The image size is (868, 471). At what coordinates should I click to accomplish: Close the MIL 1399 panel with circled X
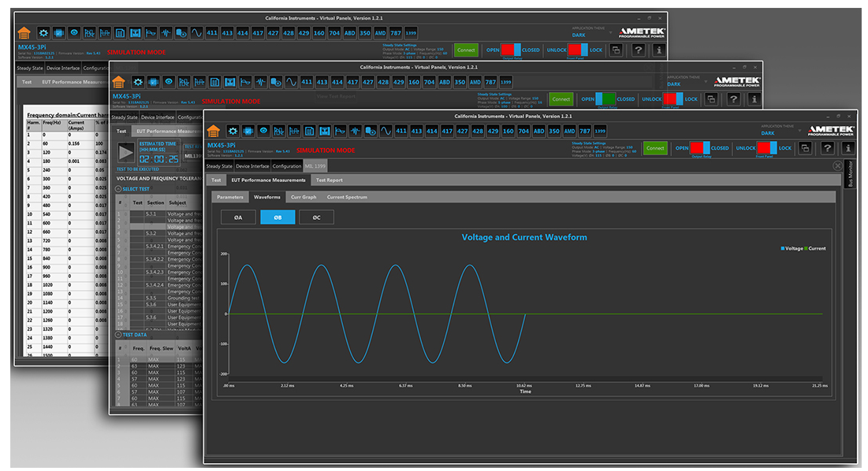click(837, 166)
